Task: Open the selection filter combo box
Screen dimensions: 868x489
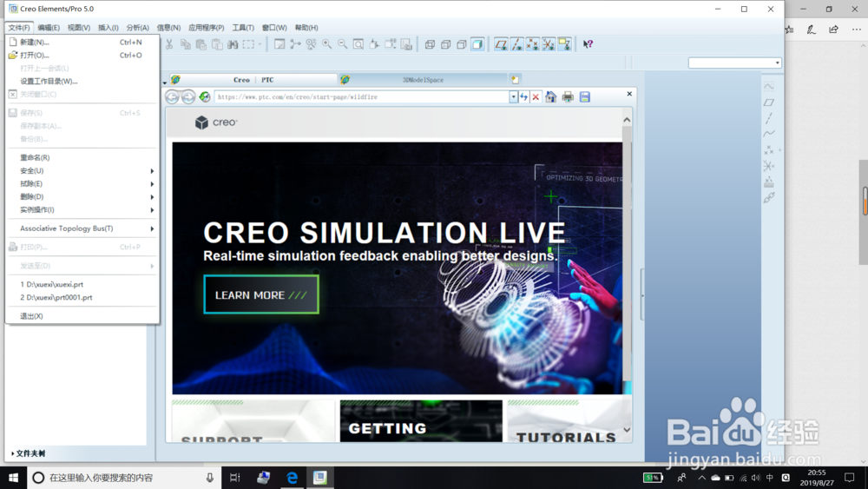Action: 734,63
